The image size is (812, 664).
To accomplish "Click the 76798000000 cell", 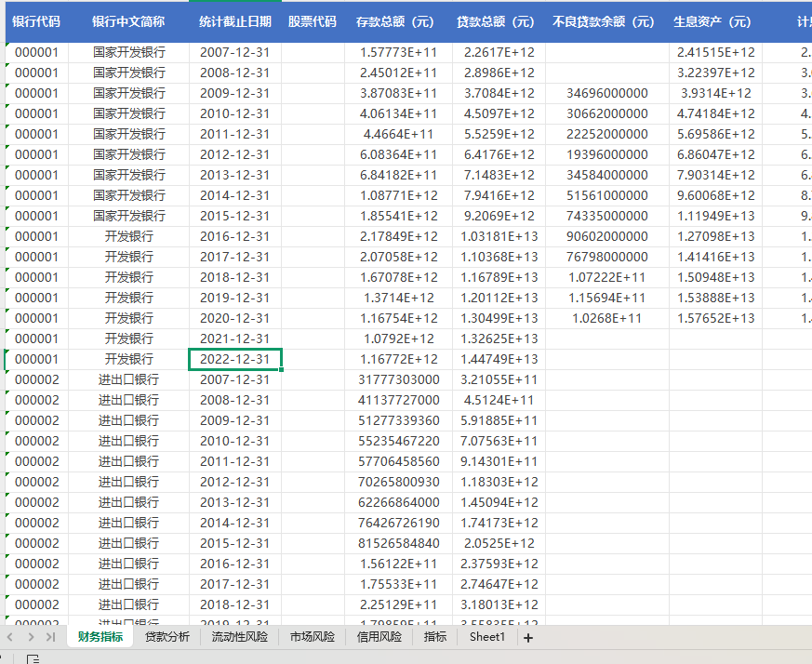I will (607, 257).
